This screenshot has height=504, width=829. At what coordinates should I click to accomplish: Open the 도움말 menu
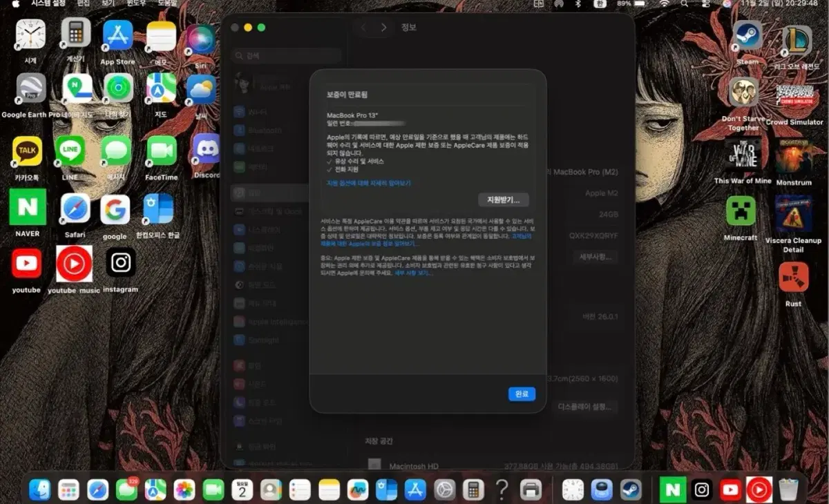[x=168, y=3]
